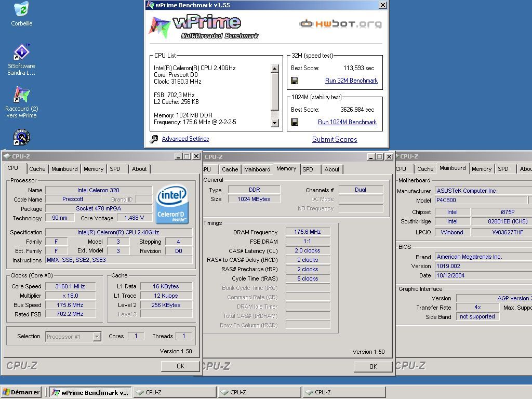Click wPrime title bar app icon
532x399 pixels.
tap(150, 5)
